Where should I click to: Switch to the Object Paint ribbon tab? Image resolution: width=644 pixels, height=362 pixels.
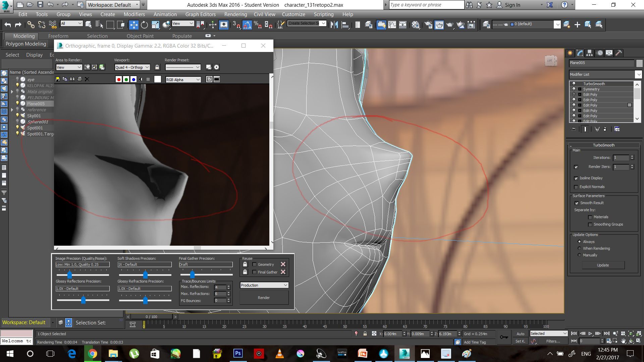coord(140,36)
